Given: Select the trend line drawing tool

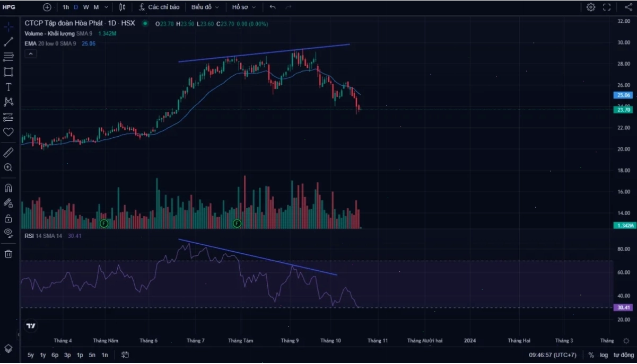Looking at the screenshot, I should [8, 42].
